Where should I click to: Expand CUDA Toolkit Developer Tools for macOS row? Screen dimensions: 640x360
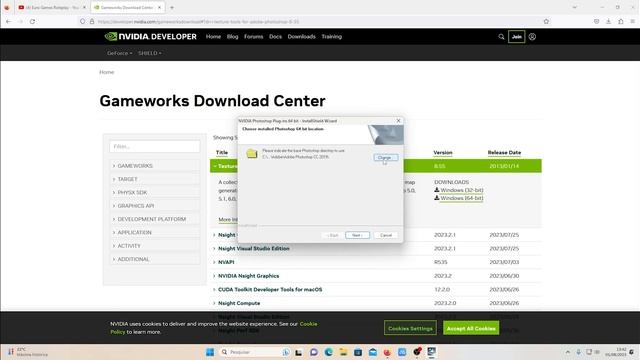[270, 289]
